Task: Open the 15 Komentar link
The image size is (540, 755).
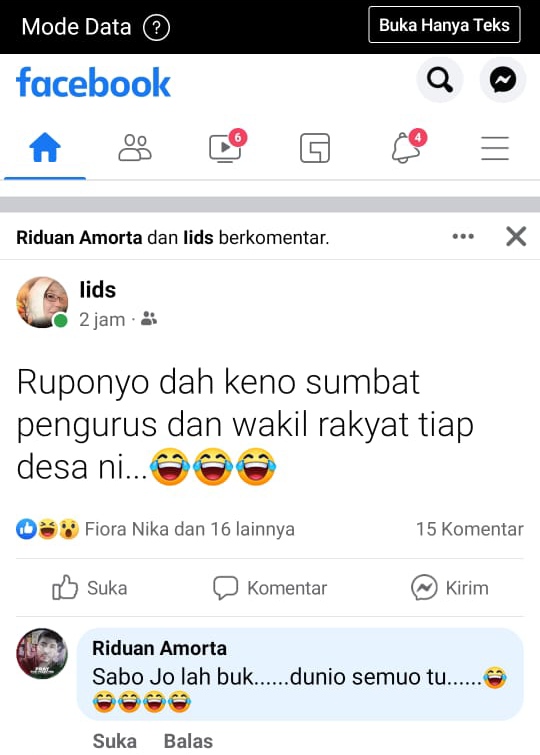Action: click(470, 529)
